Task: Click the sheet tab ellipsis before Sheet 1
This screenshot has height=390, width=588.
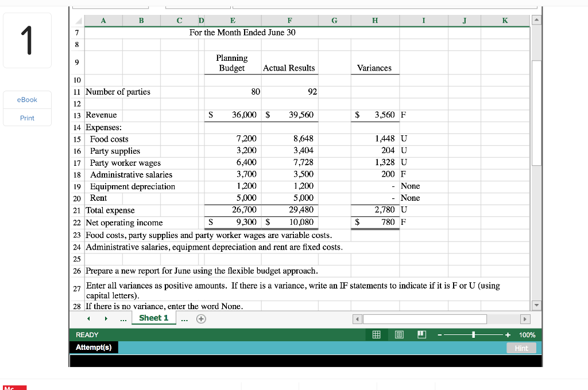Action: pyautogui.click(x=122, y=318)
